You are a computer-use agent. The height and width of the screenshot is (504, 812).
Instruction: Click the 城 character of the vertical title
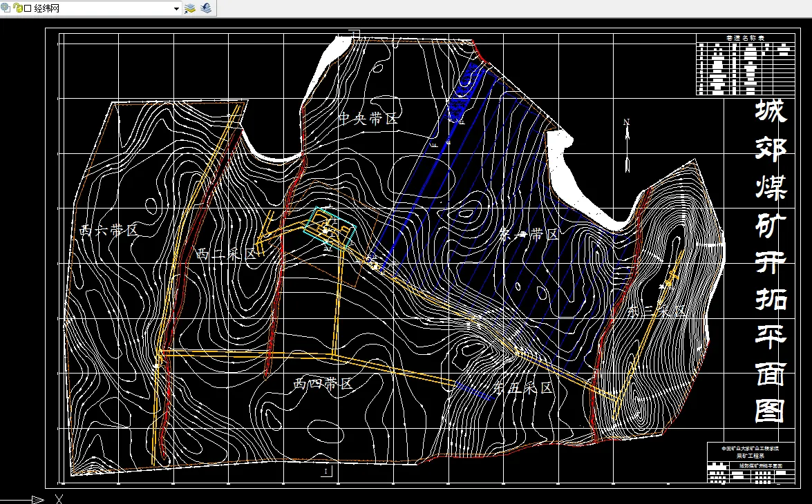pyautogui.click(x=771, y=110)
